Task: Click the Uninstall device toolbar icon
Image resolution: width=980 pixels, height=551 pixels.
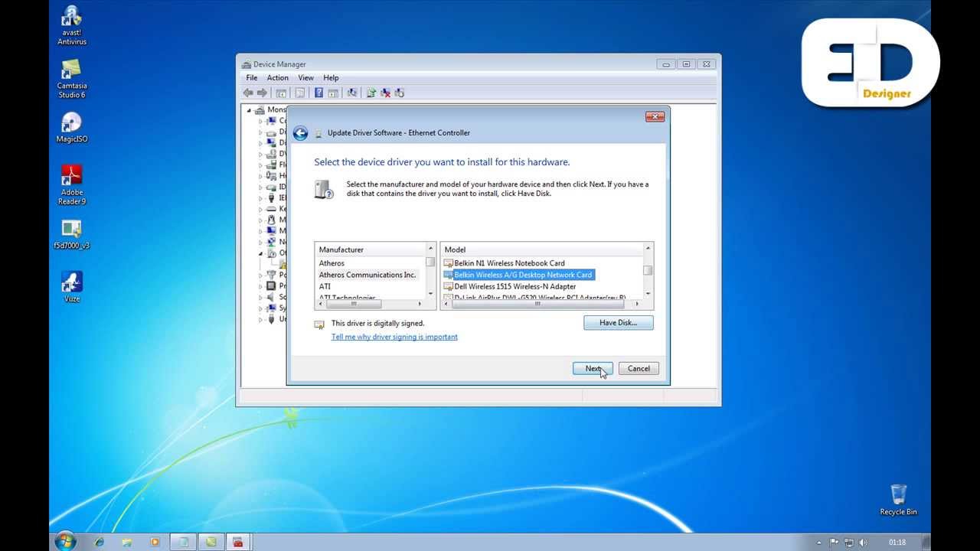Action: coord(385,93)
